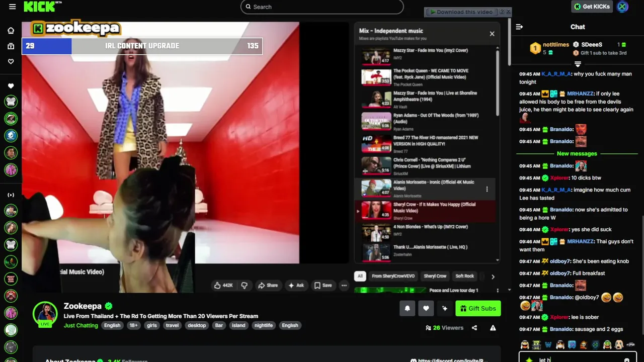Click the chat message input field

[577, 358]
